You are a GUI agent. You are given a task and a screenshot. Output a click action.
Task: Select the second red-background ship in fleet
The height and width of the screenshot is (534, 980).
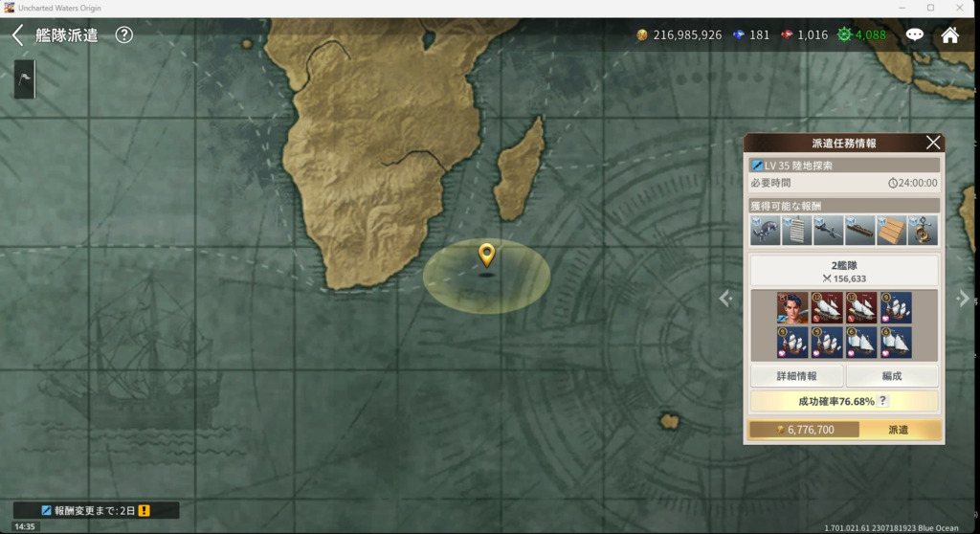(x=861, y=307)
